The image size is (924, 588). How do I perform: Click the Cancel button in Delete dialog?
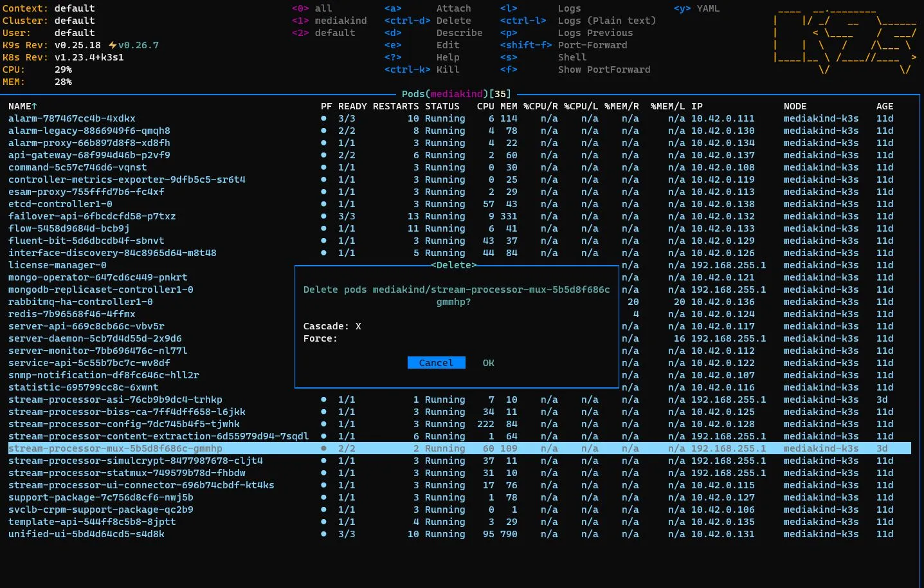[436, 363]
